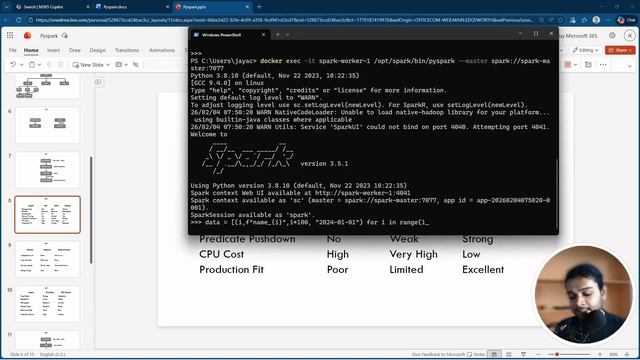Expand the Undo dropdown arrow

pos(21,64)
